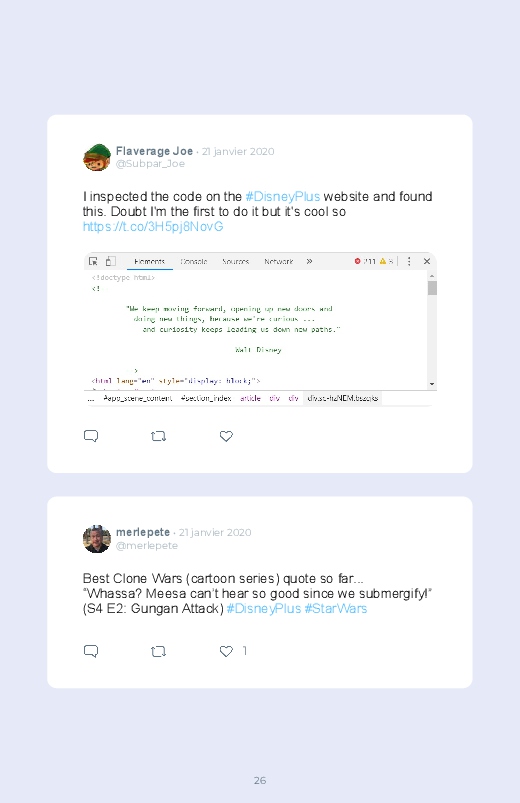The height and width of the screenshot is (803, 520).
Task: Open Flaverage Joe's profile avatar
Action: (x=97, y=157)
